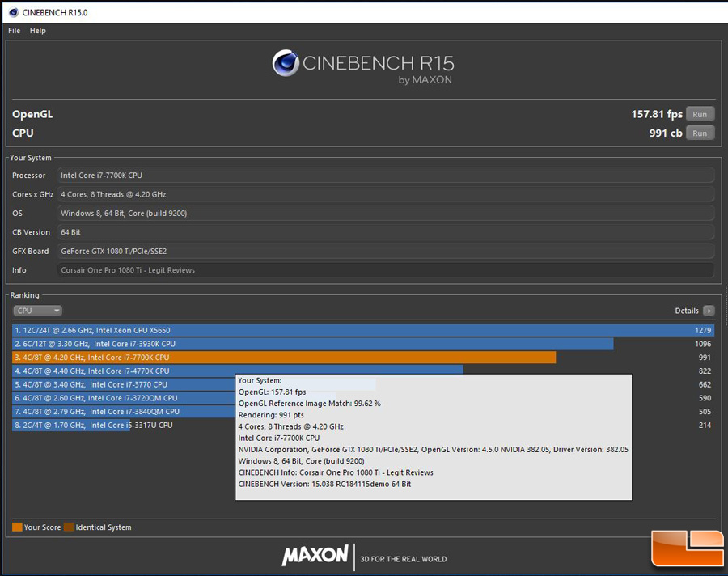Select highlighted ranking row 3 Core i7-7700K
Screen dimensions: 728x576
tap(363, 358)
